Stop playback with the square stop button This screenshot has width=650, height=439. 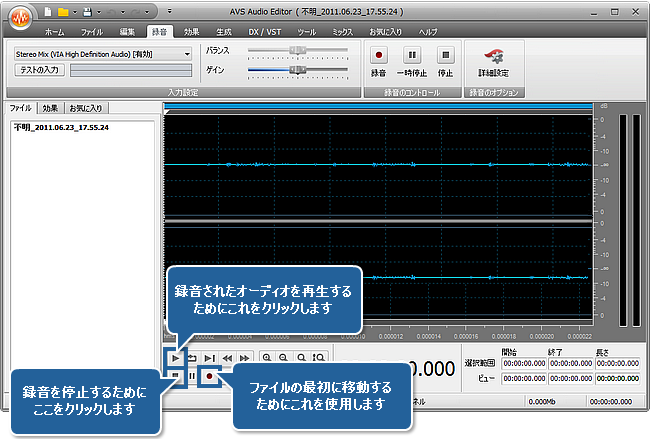[175, 376]
